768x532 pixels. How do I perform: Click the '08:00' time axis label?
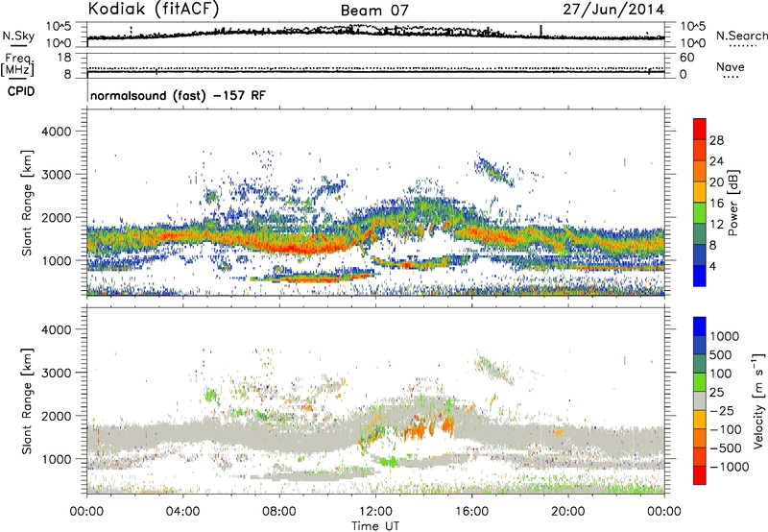[279, 512]
